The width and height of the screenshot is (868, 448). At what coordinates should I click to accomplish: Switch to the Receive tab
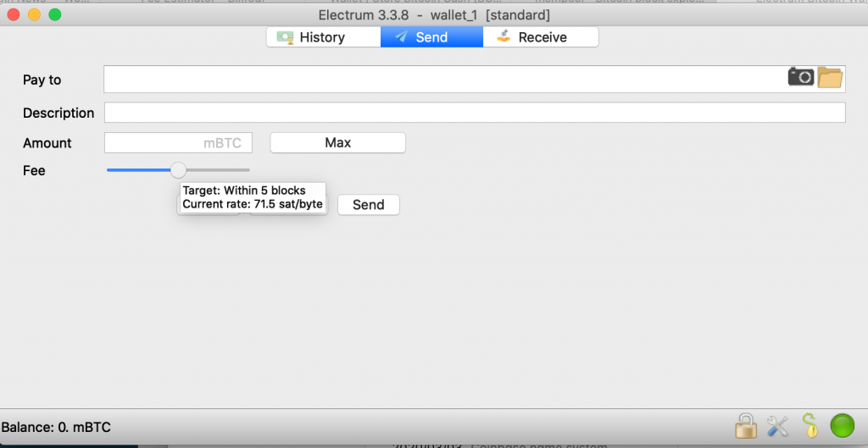click(x=541, y=37)
